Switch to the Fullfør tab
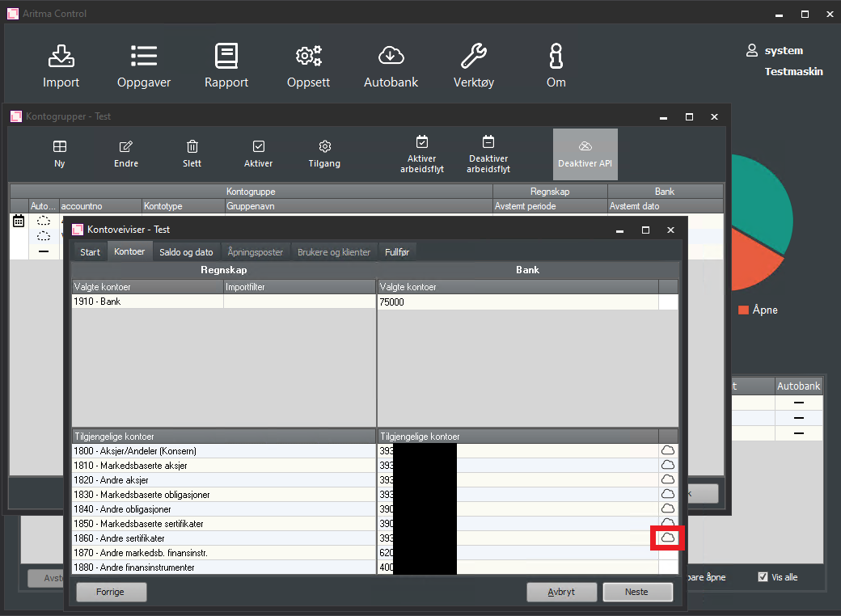Image resolution: width=841 pixels, height=616 pixels. [x=397, y=252]
